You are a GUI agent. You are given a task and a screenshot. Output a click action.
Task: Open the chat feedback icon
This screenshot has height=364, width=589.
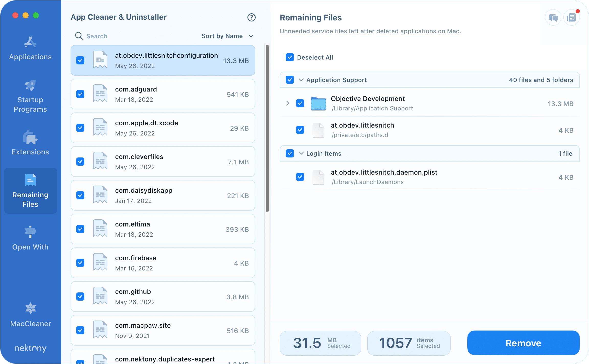[x=553, y=18]
